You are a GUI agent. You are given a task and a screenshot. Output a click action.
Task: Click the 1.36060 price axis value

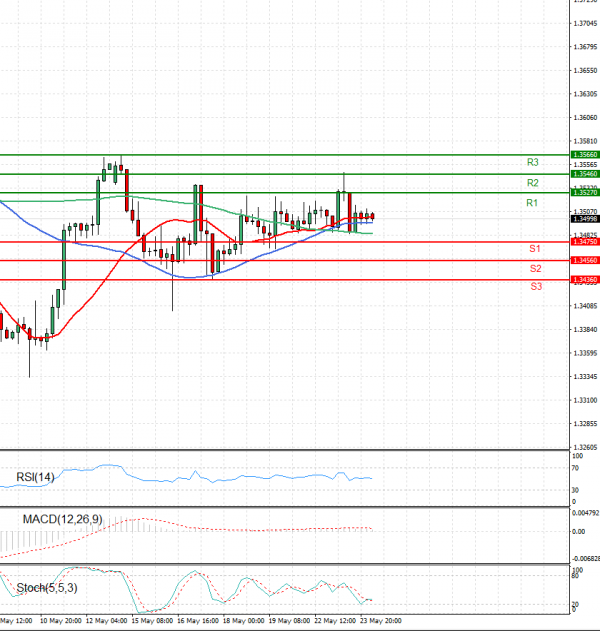(x=585, y=118)
